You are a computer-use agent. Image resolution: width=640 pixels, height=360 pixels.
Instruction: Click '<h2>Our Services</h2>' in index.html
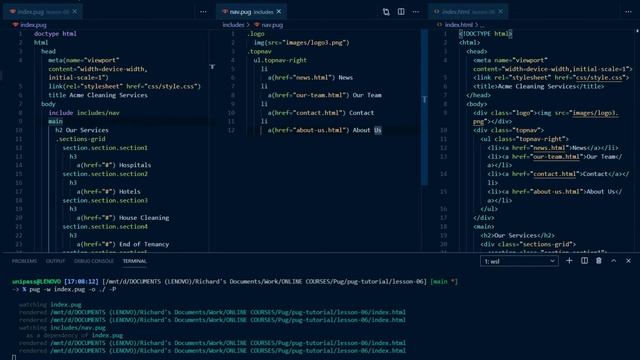tap(518, 236)
